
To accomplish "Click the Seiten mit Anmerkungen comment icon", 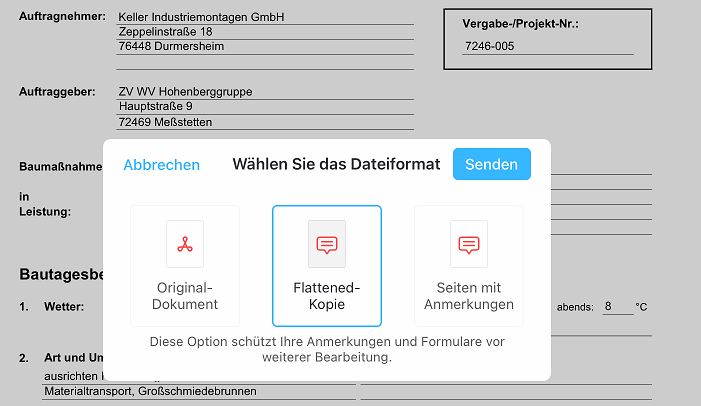I will tap(468, 244).
